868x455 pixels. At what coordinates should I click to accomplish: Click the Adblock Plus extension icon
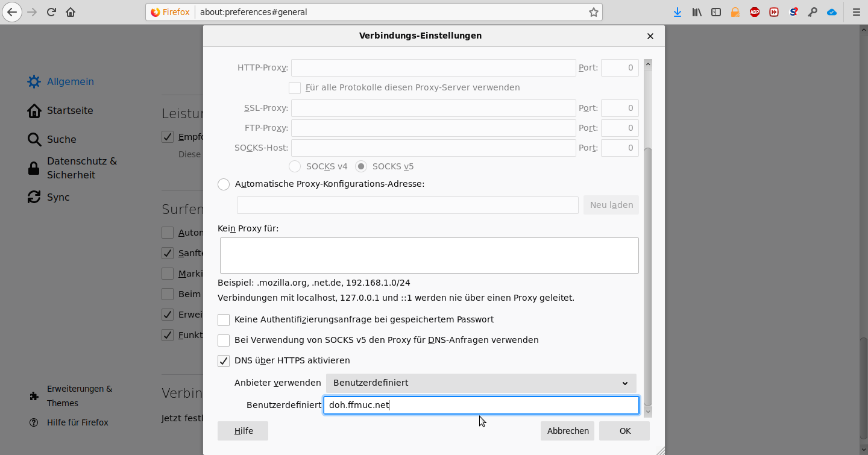755,12
